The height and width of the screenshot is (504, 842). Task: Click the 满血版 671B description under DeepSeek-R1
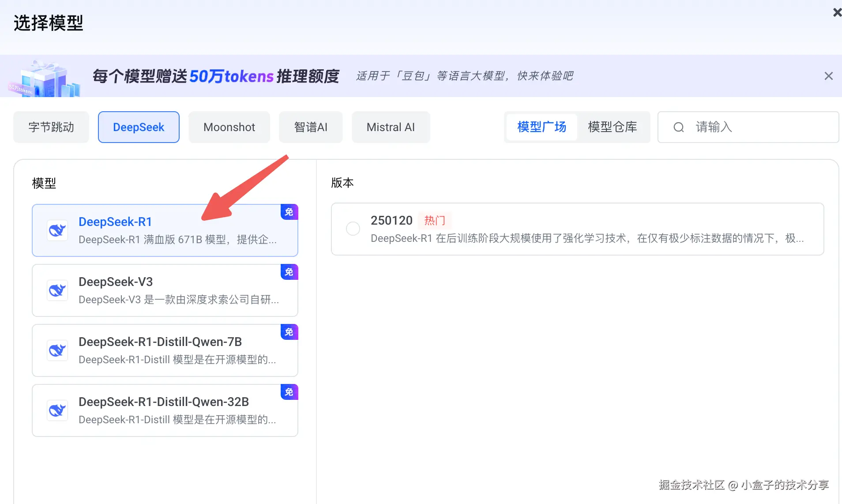[x=178, y=240]
